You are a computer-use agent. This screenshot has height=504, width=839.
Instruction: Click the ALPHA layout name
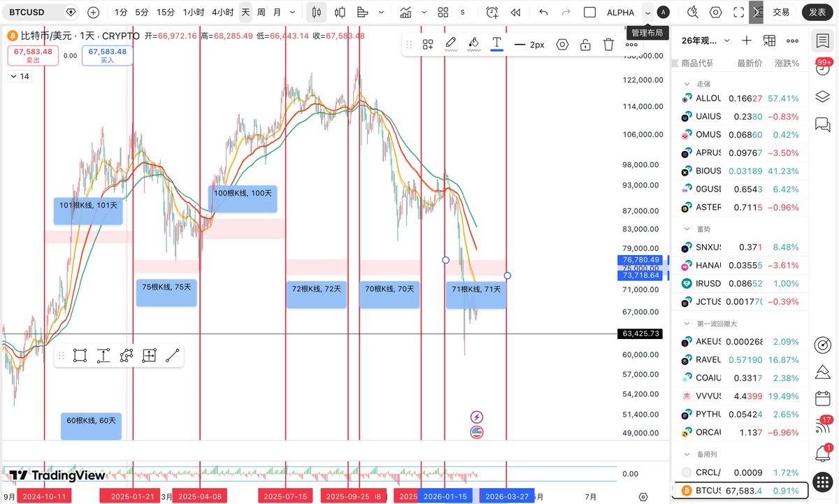(x=620, y=13)
